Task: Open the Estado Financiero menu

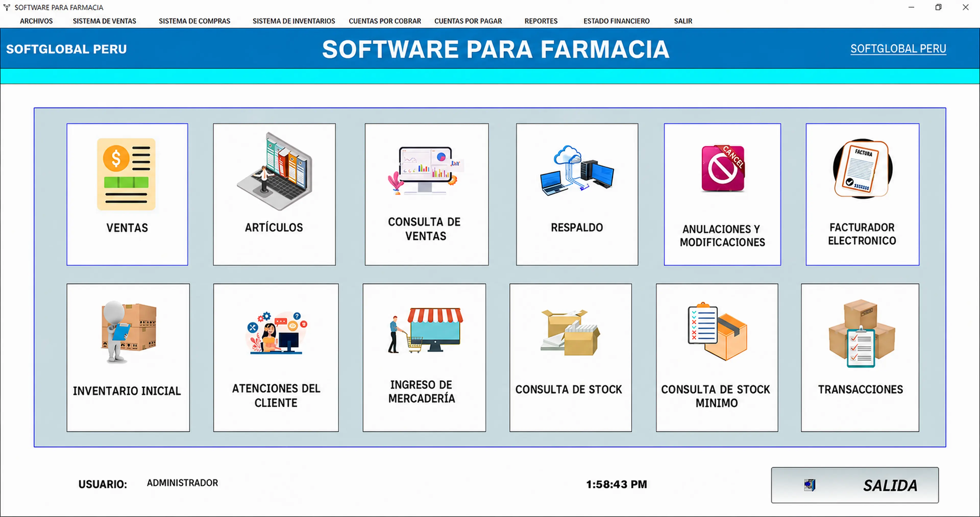Action: point(616,21)
